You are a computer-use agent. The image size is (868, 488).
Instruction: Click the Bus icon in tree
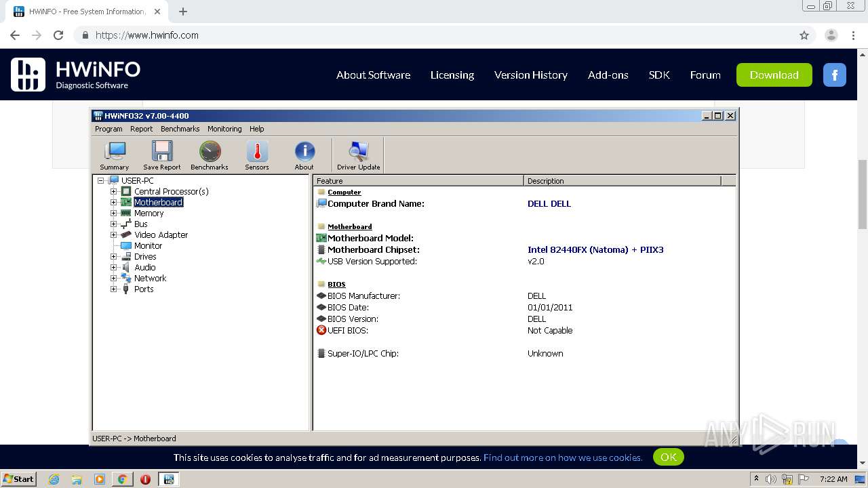point(125,224)
